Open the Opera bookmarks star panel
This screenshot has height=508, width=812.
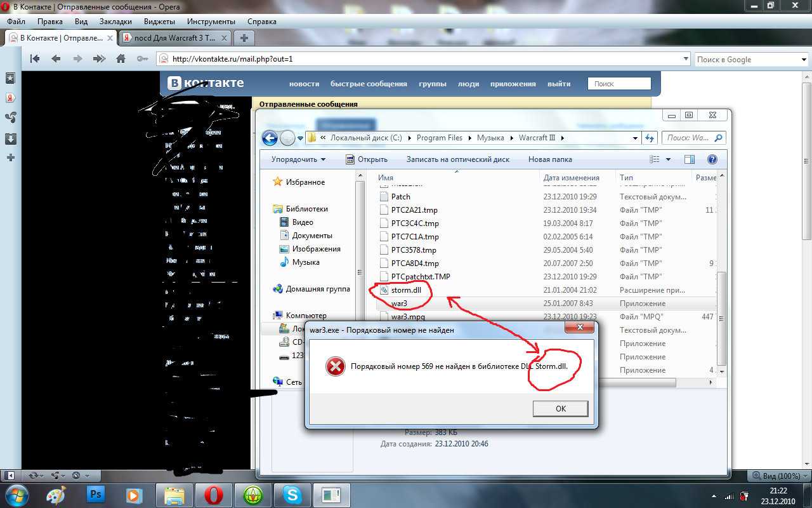pyautogui.click(x=11, y=77)
